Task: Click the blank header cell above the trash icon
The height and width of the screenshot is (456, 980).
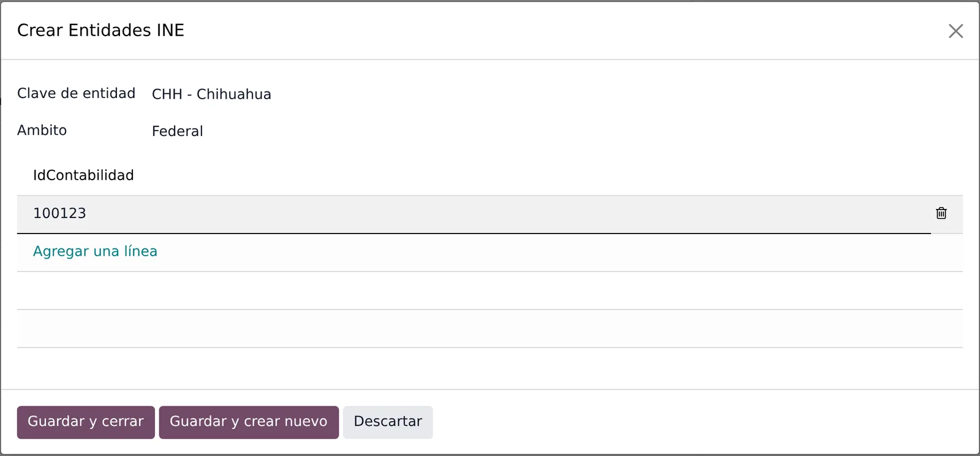Action: [x=947, y=175]
